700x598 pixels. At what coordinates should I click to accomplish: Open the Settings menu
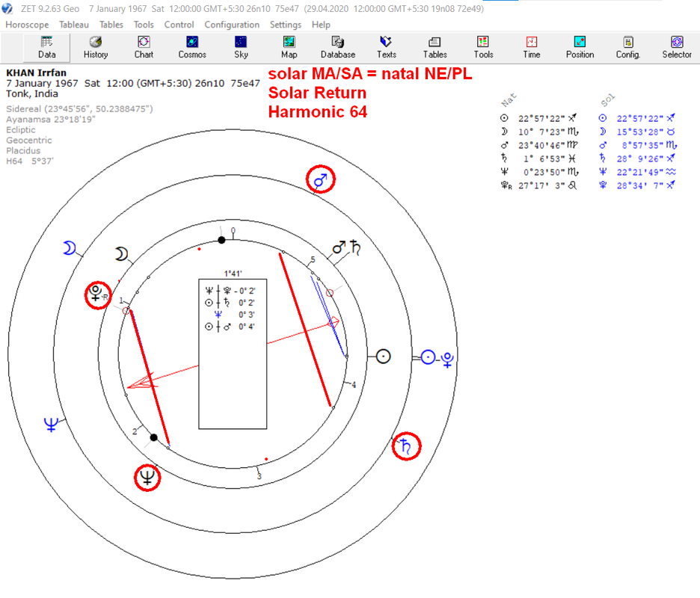tap(285, 25)
